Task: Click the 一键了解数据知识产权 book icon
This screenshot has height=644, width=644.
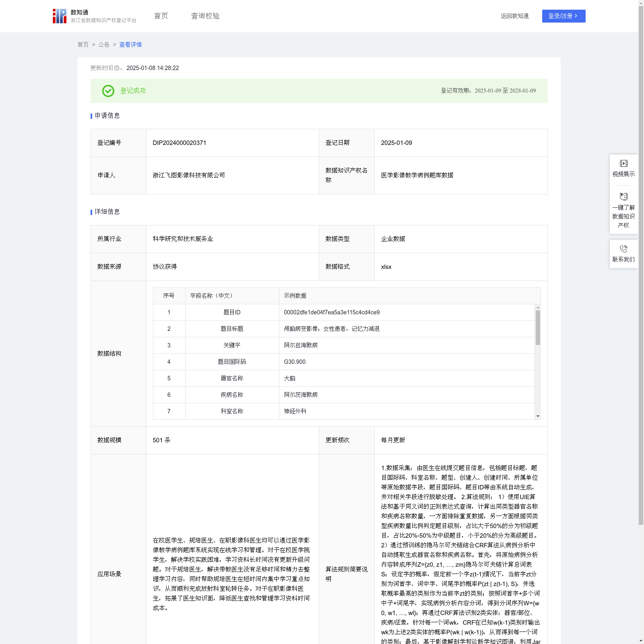Action: click(x=623, y=197)
